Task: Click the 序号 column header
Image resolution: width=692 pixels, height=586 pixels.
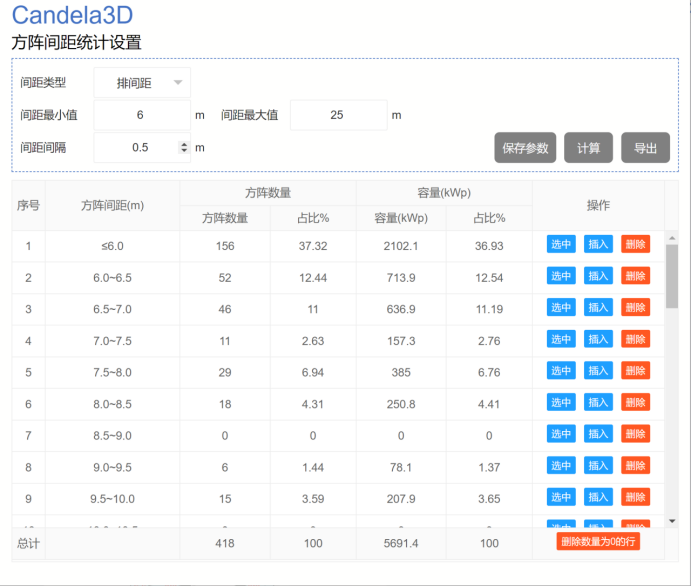Action: point(28,205)
